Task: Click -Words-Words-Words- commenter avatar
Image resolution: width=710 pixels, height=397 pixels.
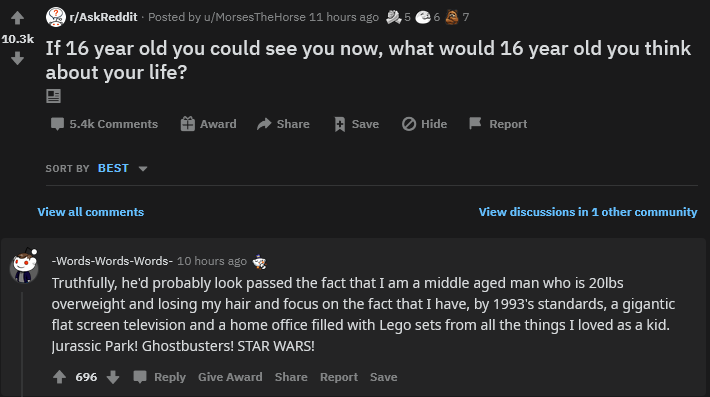Action: click(24, 266)
